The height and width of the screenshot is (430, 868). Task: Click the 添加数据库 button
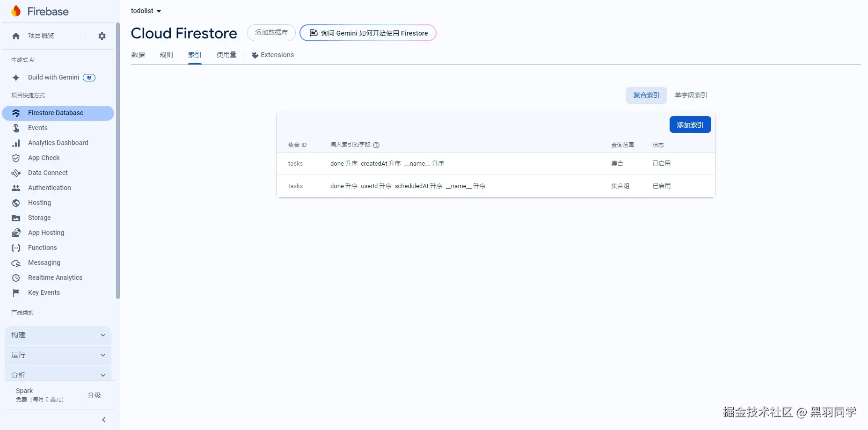271,33
